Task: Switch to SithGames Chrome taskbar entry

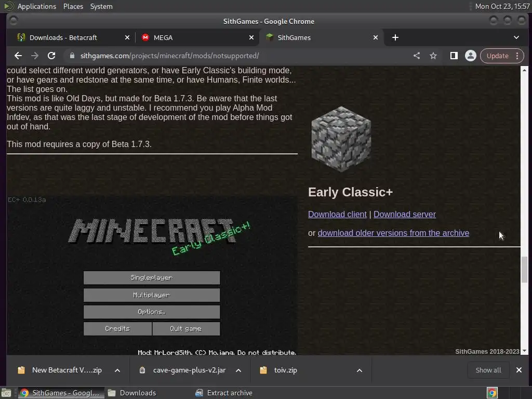Action: click(60, 393)
